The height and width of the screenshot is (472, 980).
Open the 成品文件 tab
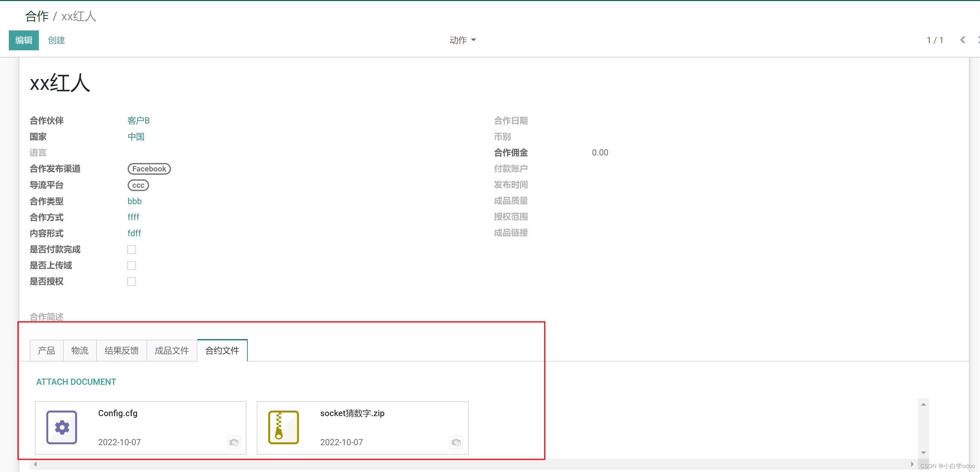[x=172, y=350]
